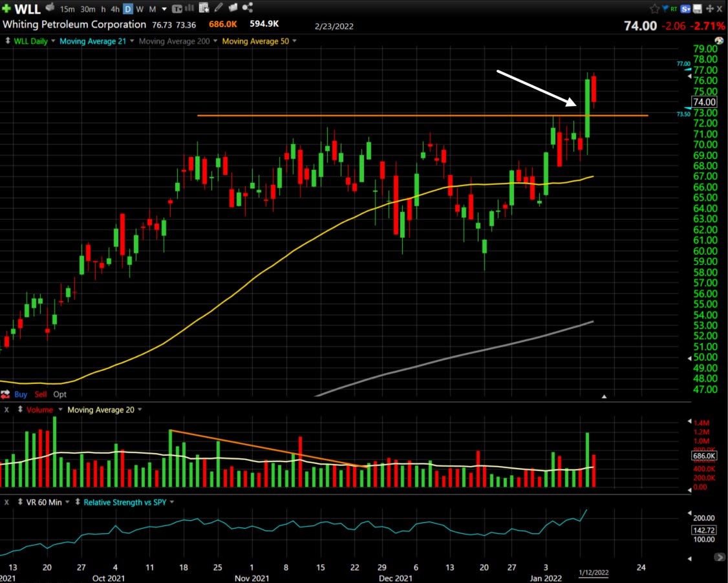
Task: Select the Monthly M timeframe
Action: point(153,9)
